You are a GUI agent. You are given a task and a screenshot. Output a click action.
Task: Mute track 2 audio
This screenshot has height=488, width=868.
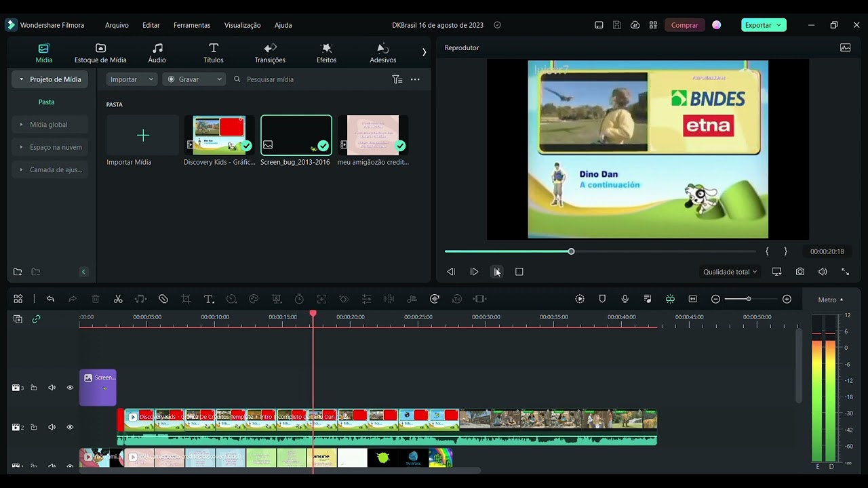(52, 427)
